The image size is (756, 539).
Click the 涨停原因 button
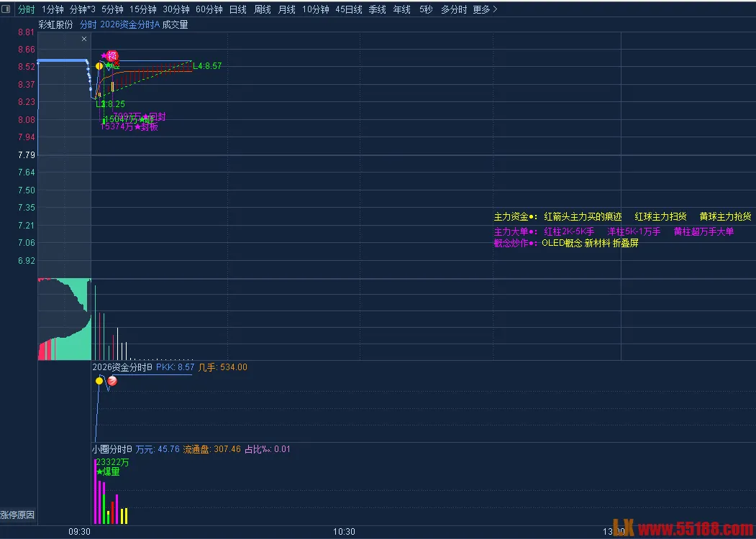(17, 515)
